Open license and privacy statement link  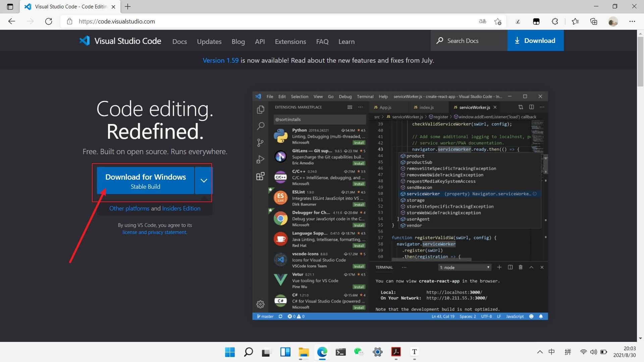(x=155, y=232)
